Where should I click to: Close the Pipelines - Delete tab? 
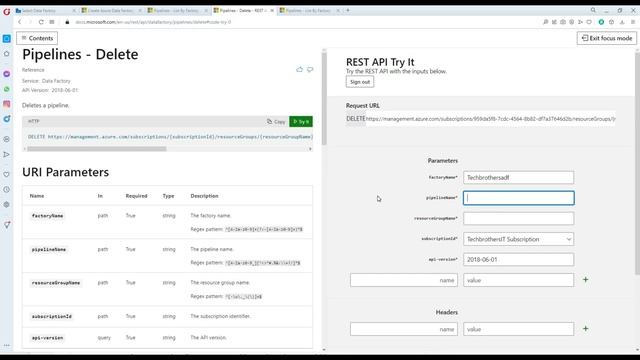coord(272,11)
